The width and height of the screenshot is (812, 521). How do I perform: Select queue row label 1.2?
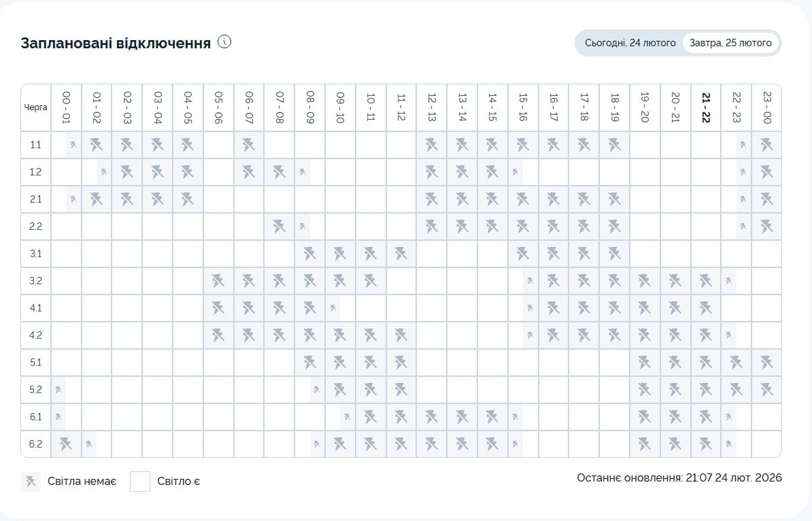(36, 172)
